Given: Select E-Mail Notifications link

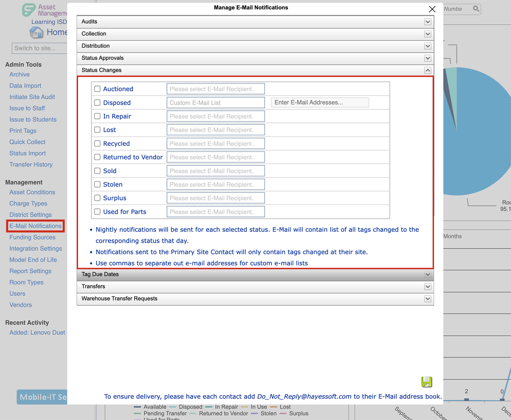Looking at the screenshot, I should 35,226.
